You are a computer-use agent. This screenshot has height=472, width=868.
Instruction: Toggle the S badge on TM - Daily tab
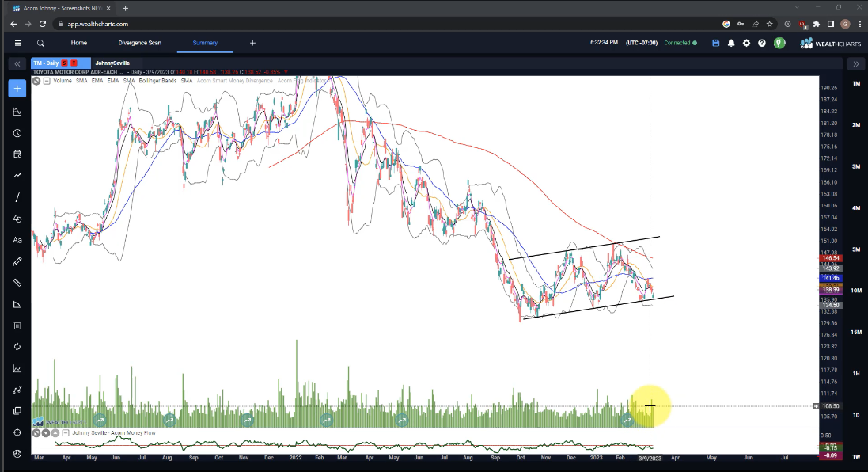(65, 63)
